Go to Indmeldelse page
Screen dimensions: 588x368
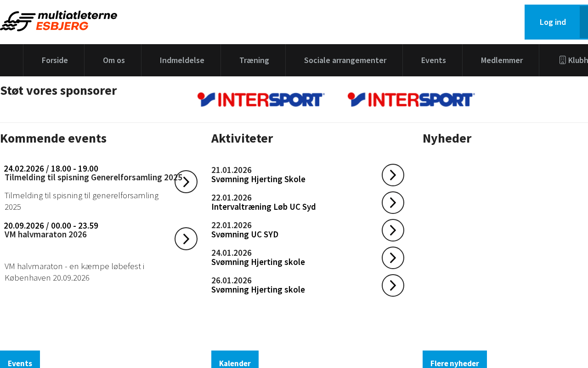(x=182, y=60)
